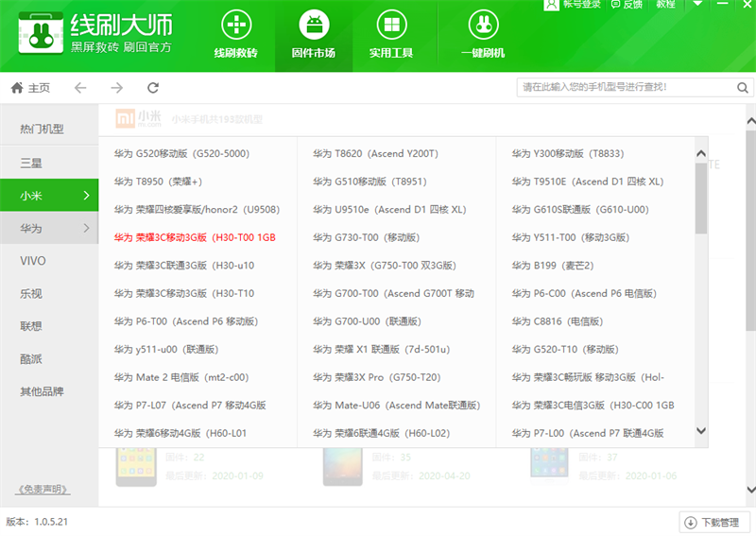
Task: Click the 线刷大师 rabbit logo
Action: pyautogui.click(x=41, y=33)
